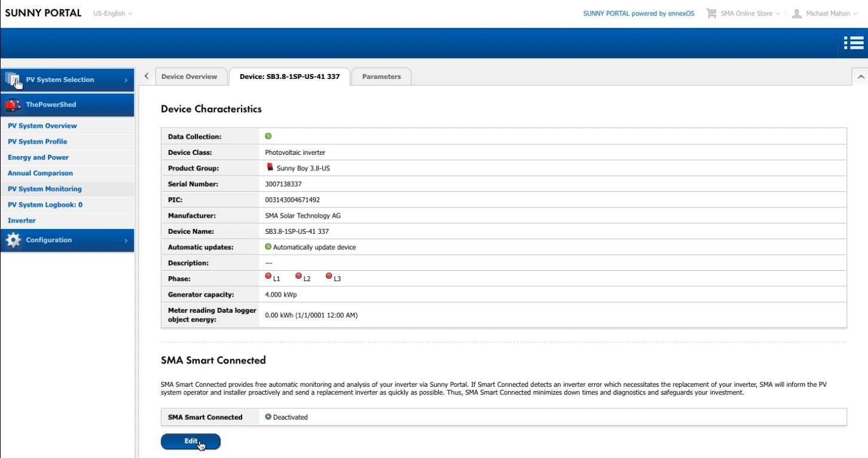Screen dimensions: 868x458
Task: Click the red L2 phase indicator
Action: coord(298,276)
